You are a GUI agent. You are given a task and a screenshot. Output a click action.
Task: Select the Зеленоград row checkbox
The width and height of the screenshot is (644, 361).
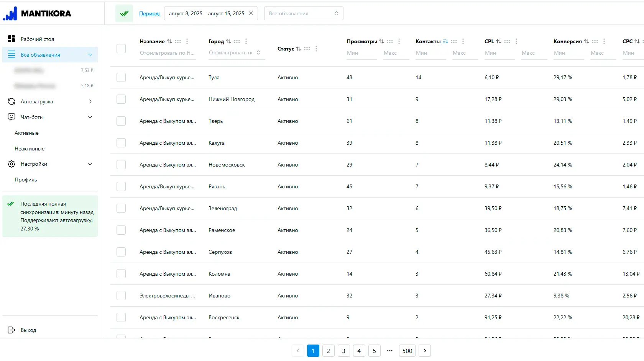[x=121, y=208]
